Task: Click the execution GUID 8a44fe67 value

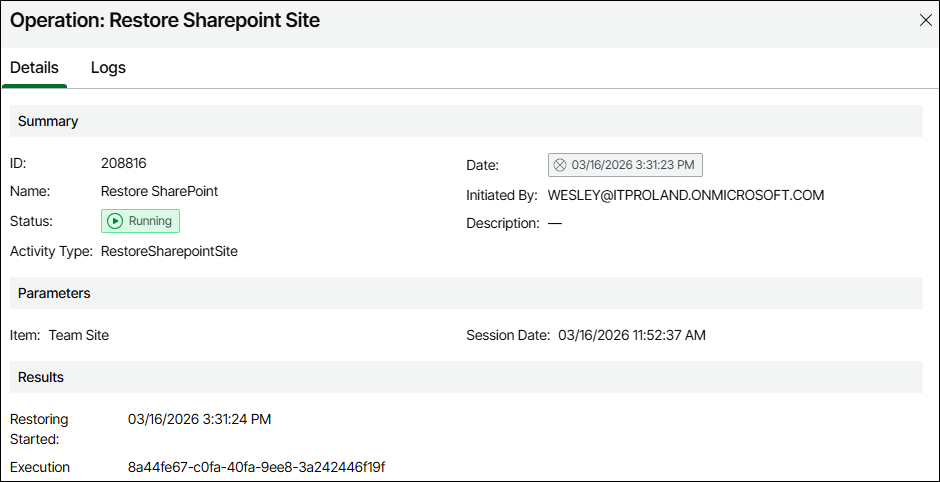Action: tap(256, 467)
